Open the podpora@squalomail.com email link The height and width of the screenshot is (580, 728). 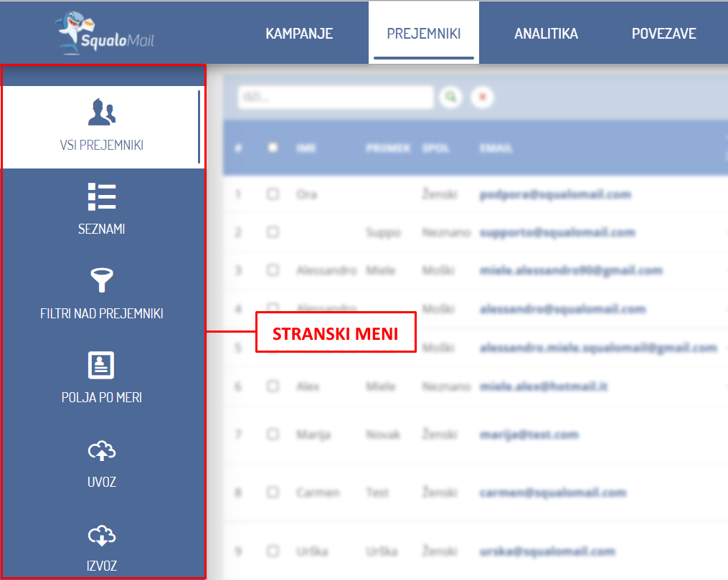(554, 194)
